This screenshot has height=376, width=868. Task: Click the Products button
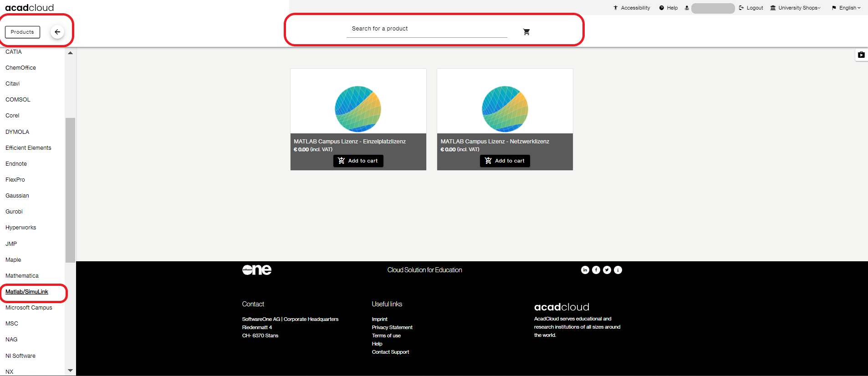click(22, 32)
